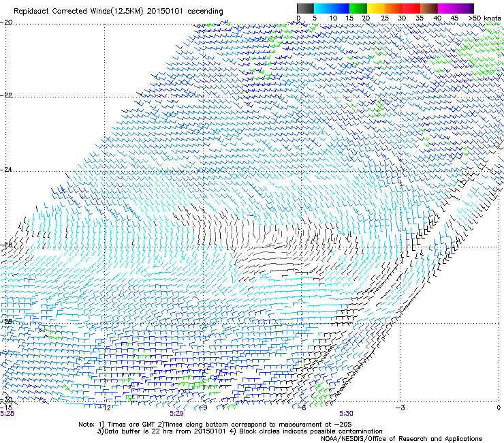Click the '-24' latitude axis label
Image resolution: width=504 pixels, height=443 pixels.
coord(6,169)
